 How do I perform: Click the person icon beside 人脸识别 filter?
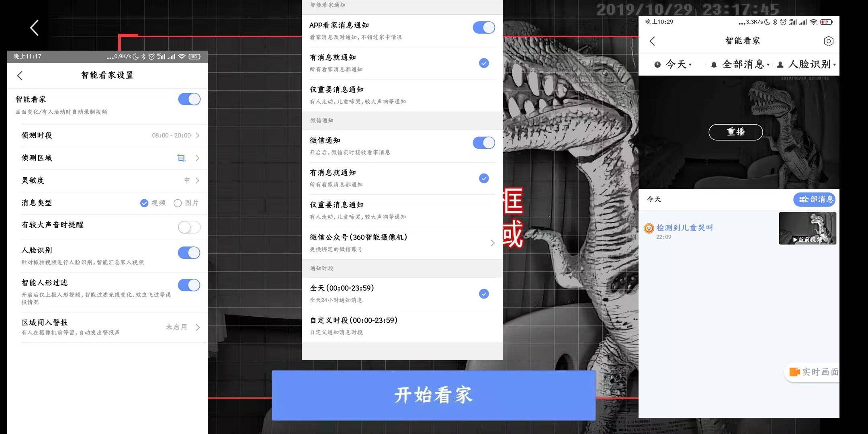click(x=780, y=64)
